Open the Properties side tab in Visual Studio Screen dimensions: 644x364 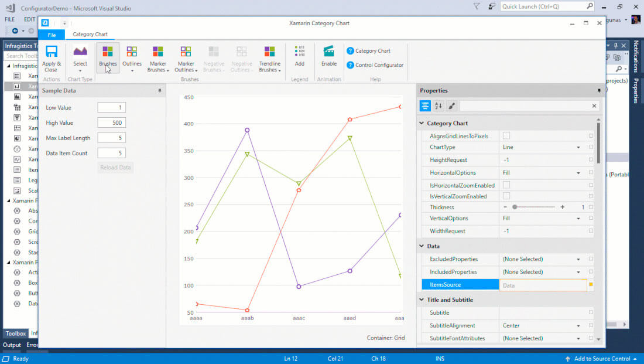tap(636, 90)
